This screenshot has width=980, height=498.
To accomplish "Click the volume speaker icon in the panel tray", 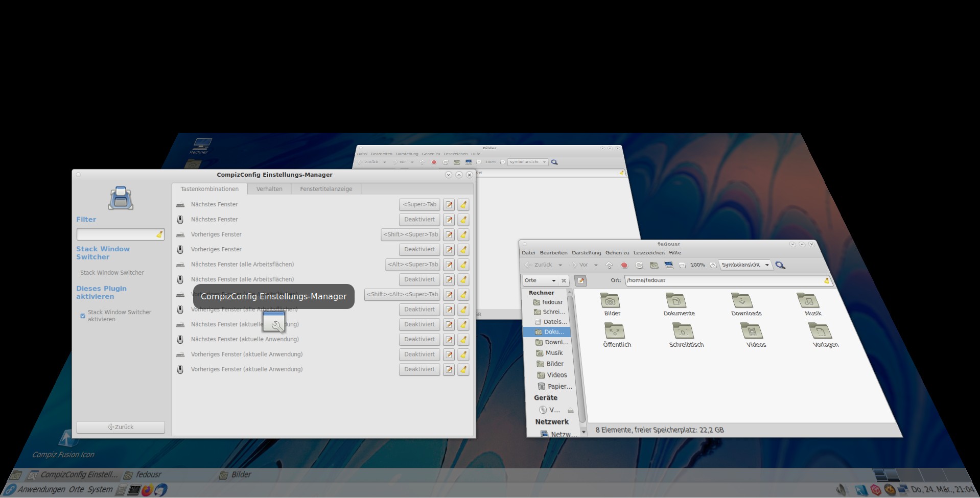I will pos(842,490).
